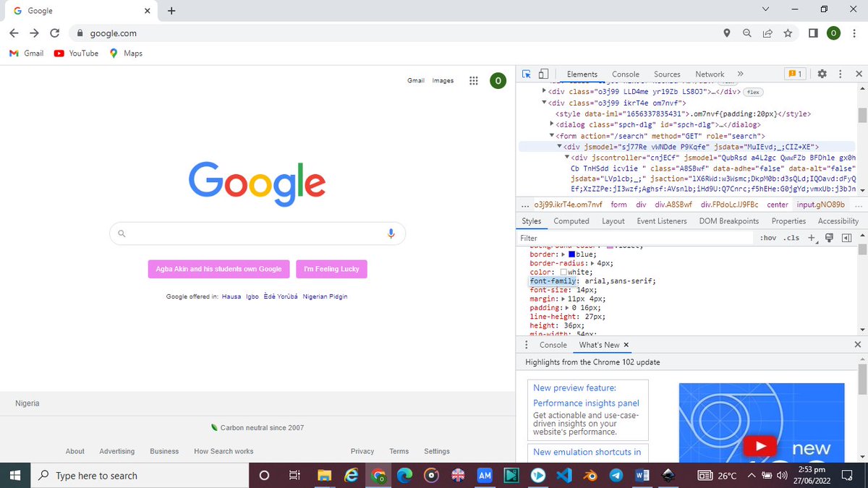Open the blue border color swatch
The width and height of the screenshot is (868, 488).
572,254
